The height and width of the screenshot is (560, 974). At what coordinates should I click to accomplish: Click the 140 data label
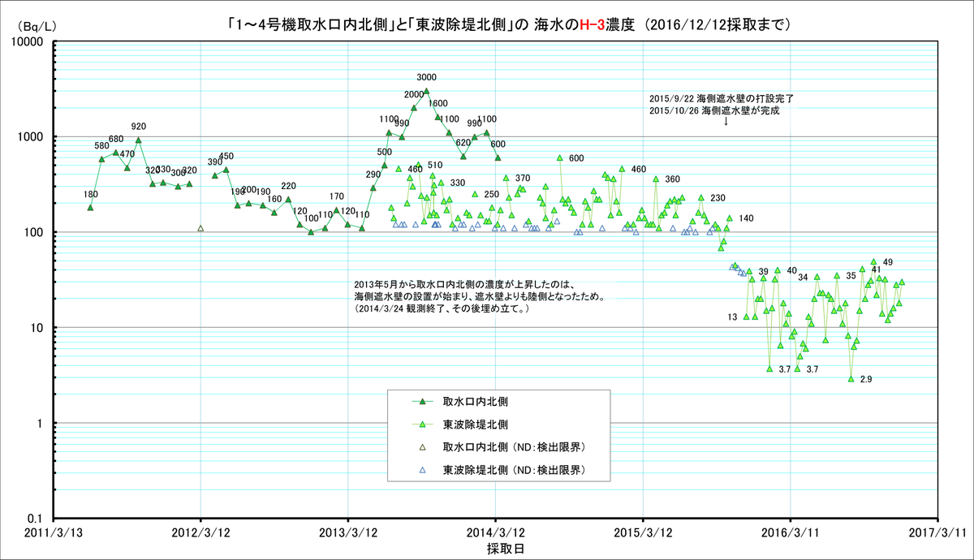pos(747,219)
